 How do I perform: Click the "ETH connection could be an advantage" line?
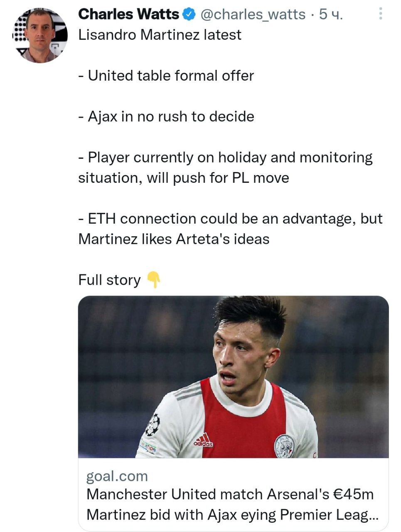[x=230, y=219]
